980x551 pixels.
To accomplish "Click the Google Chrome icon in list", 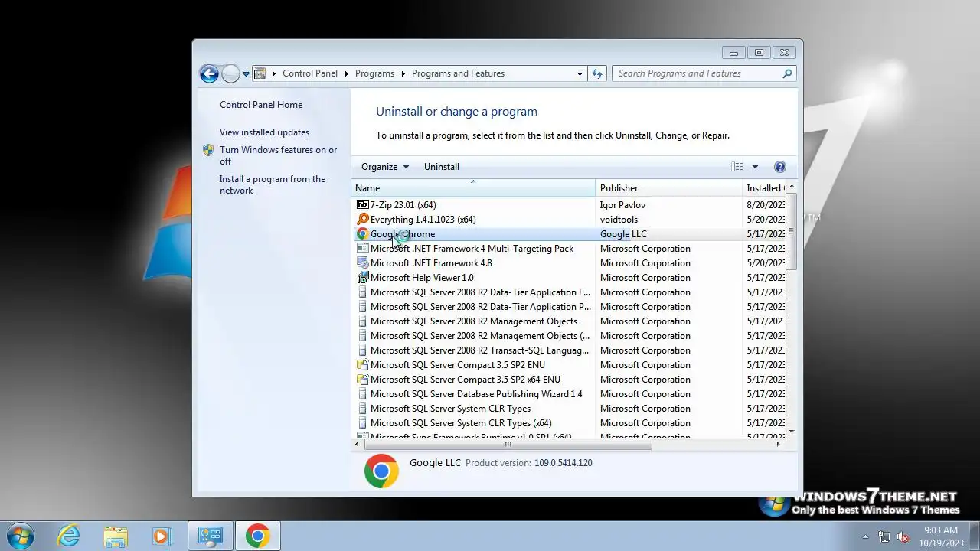I will coord(363,234).
